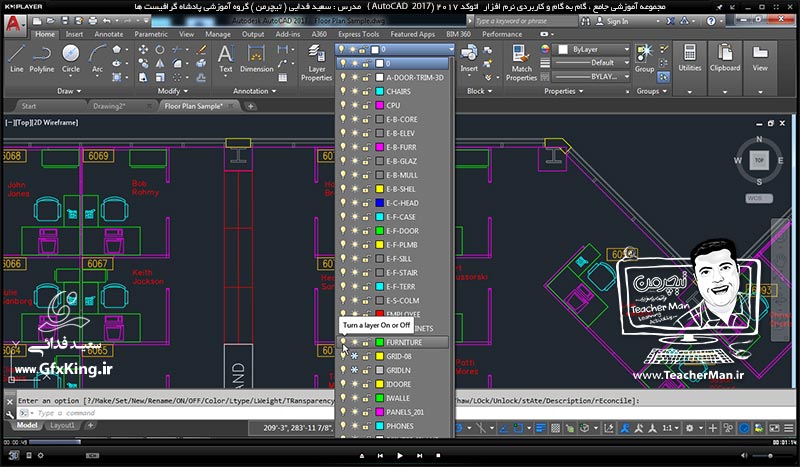800x467 pixels.
Task: Click the keyword search box
Action: [526, 21]
